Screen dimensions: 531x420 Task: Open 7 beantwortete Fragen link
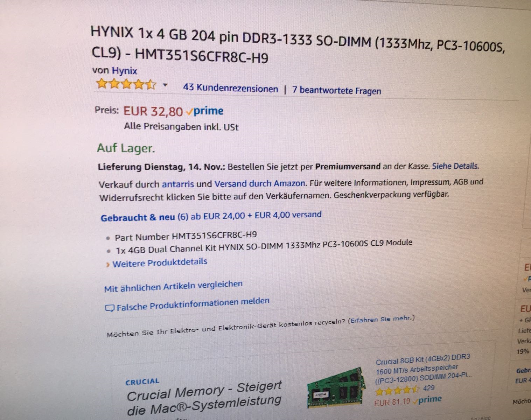(x=337, y=91)
